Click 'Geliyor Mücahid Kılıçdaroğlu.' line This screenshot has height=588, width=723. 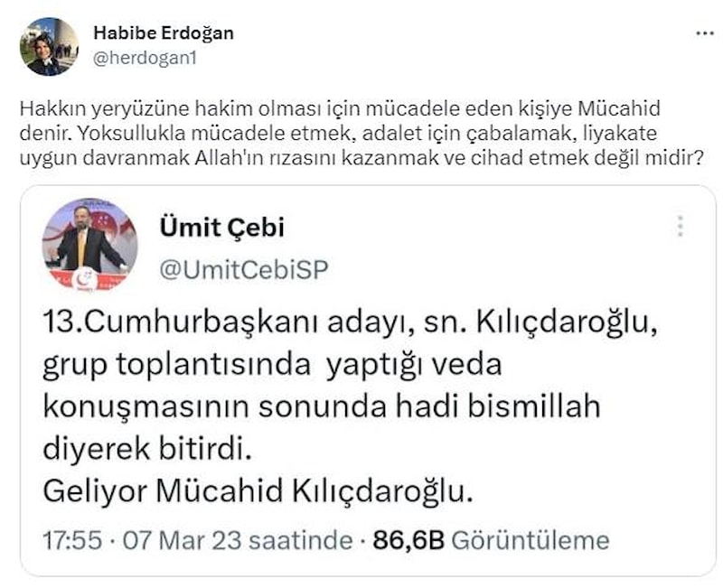(258, 492)
